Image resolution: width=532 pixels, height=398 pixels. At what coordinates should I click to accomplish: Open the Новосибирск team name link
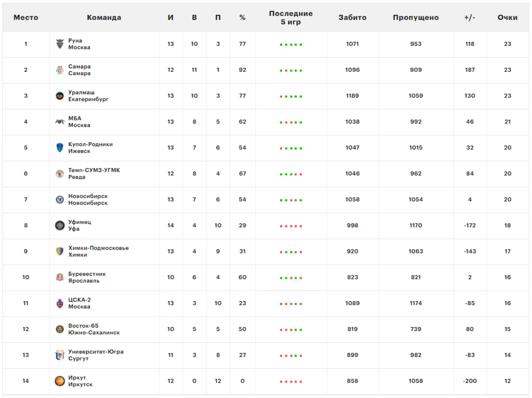click(88, 200)
